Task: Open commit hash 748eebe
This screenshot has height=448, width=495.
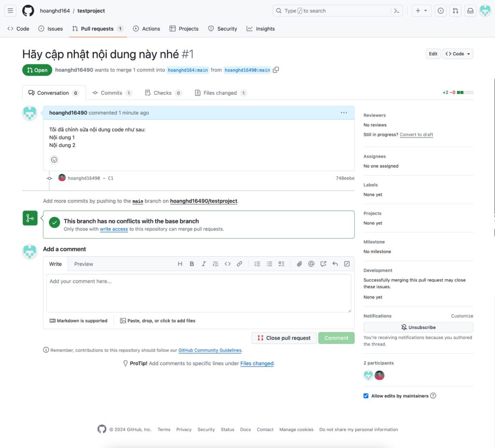Action: tap(345, 178)
